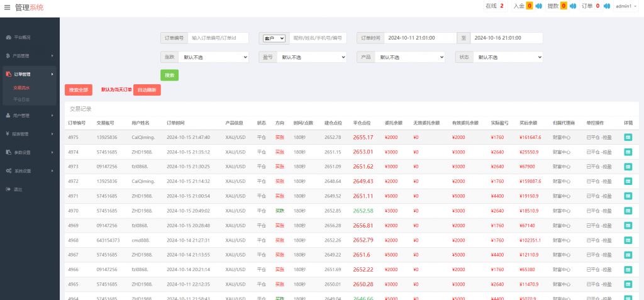Open the 涨跌 filter dropdown
Screen dimensions: 644x300
click(214, 57)
